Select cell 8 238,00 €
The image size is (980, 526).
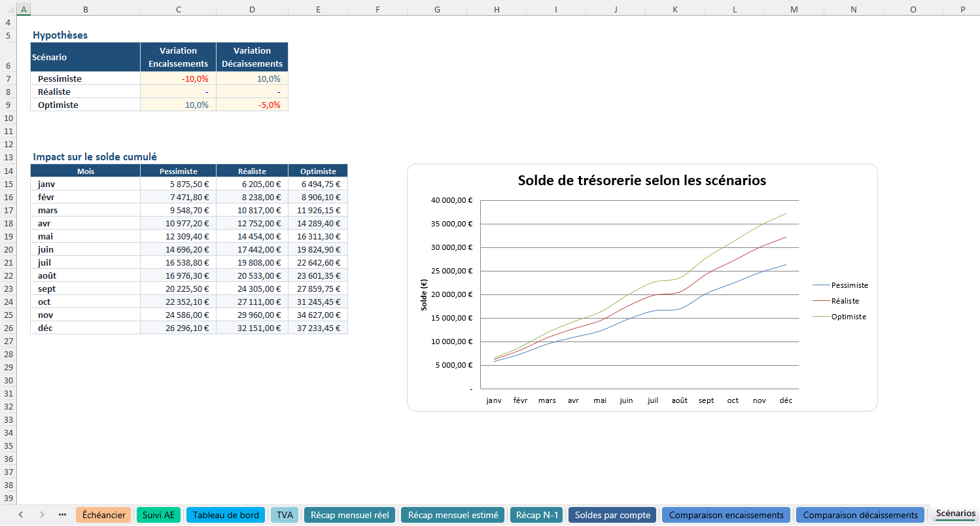pos(252,197)
